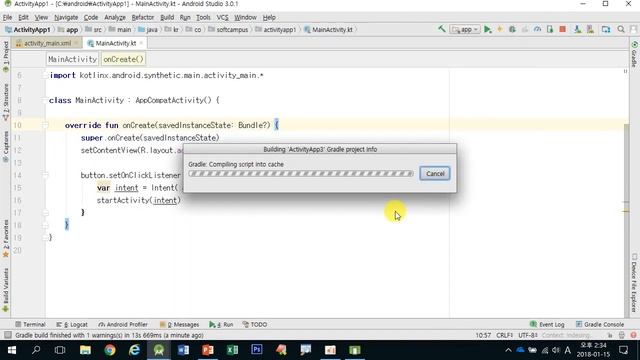This screenshot has width=640, height=360.
Task: Click the user account icon in toolbar
Action: tap(633, 29)
